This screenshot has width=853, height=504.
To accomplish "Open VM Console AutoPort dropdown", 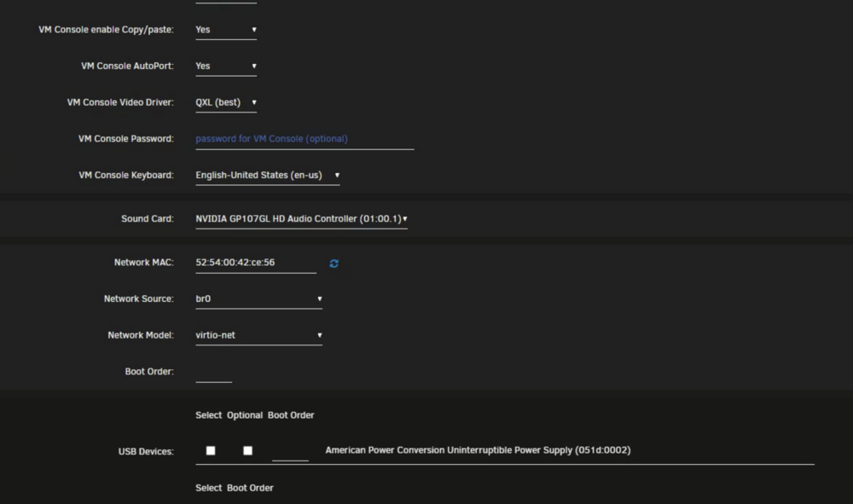I will 226,66.
